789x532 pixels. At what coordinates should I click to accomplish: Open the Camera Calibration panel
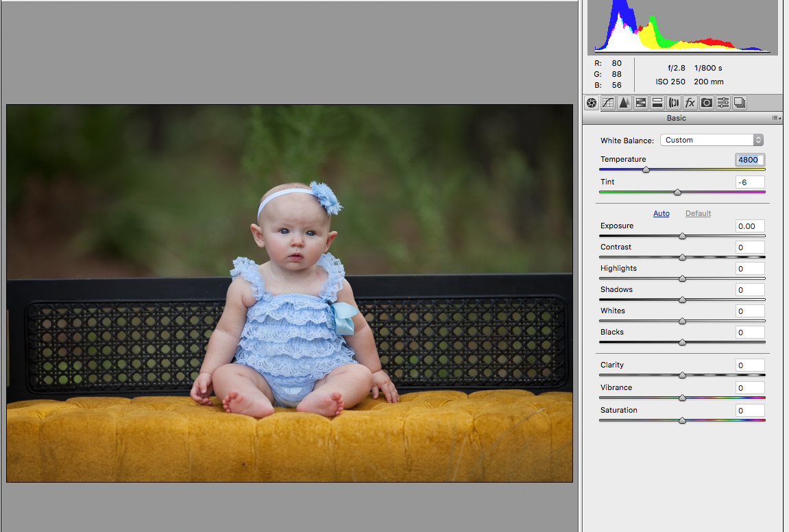(707, 103)
